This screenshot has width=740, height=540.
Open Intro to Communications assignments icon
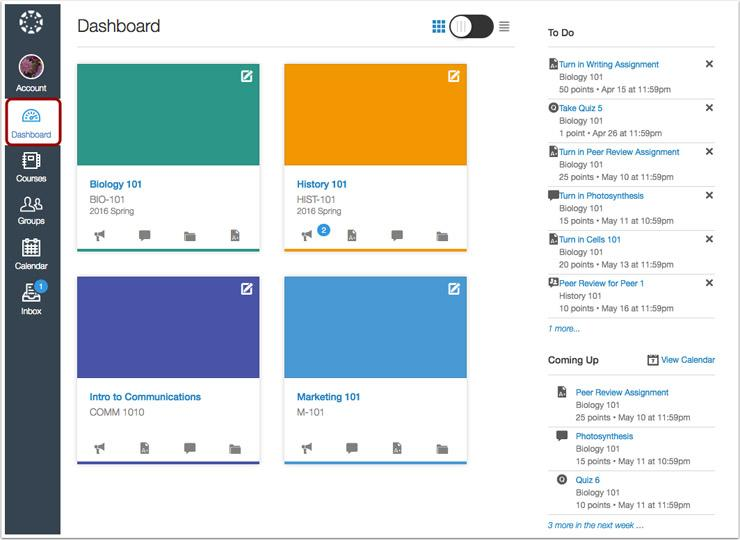[145, 447]
